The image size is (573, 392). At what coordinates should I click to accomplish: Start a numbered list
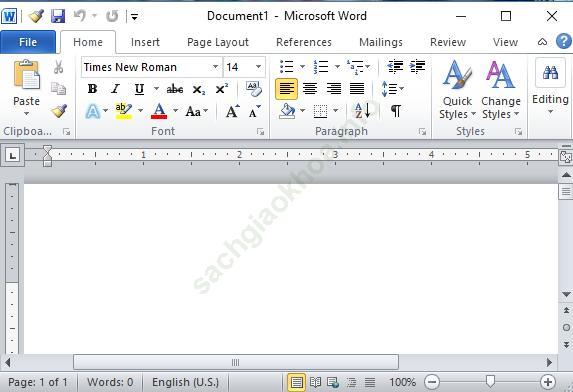(x=321, y=67)
